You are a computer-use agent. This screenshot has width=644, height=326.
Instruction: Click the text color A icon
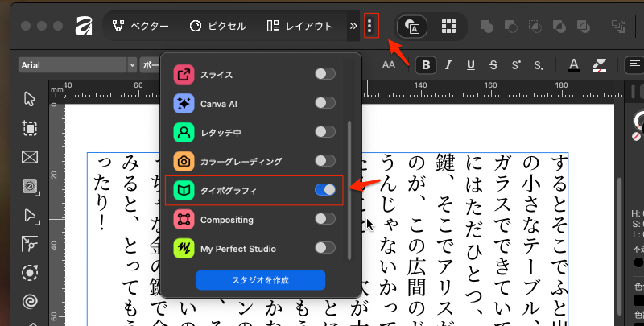pyautogui.click(x=574, y=65)
